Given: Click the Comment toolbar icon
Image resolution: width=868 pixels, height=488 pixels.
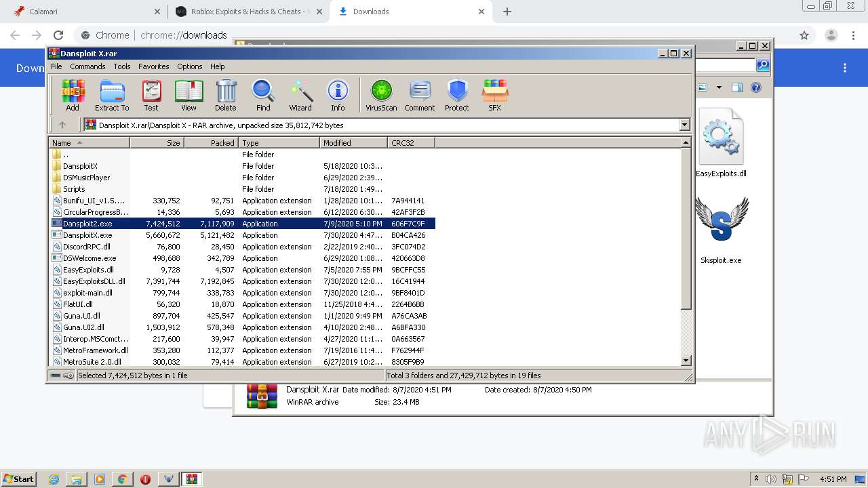Looking at the screenshot, I should (420, 96).
